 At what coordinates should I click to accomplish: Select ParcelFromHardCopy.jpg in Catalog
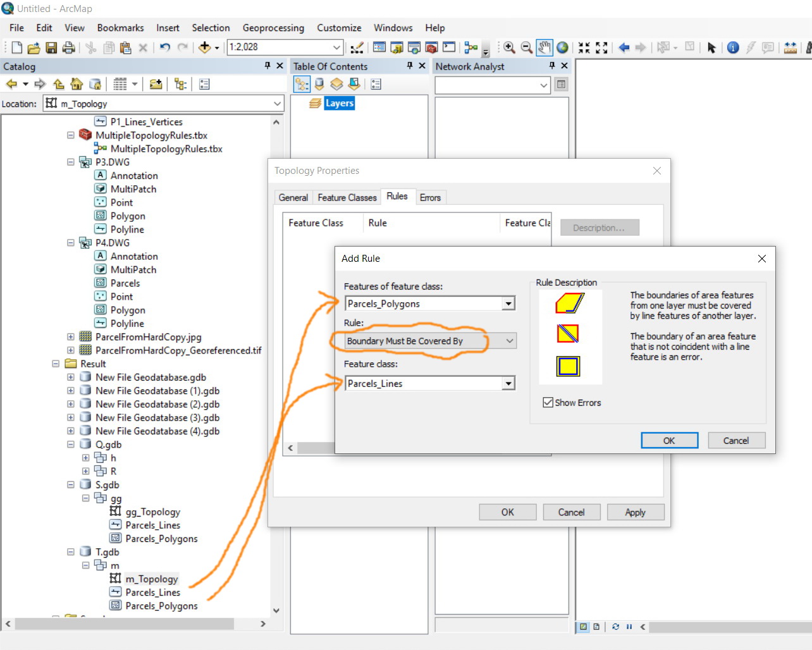point(149,337)
